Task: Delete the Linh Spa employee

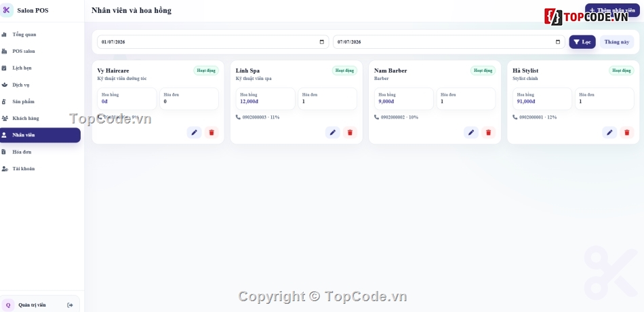Action: [x=350, y=132]
